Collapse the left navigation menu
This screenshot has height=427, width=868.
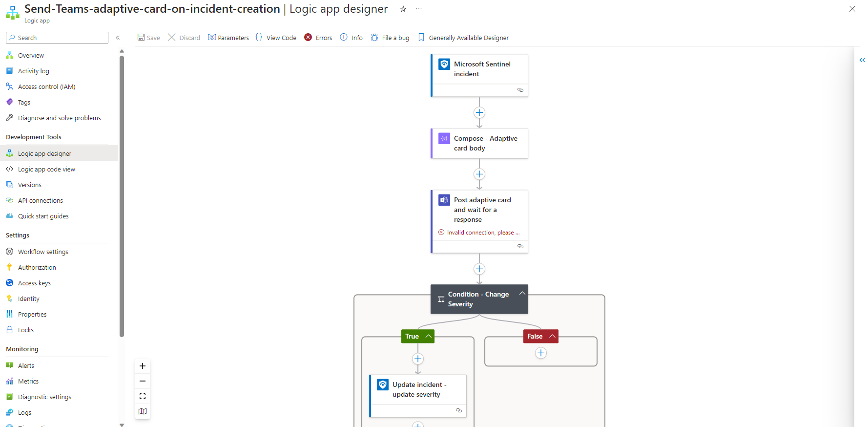pos(118,38)
